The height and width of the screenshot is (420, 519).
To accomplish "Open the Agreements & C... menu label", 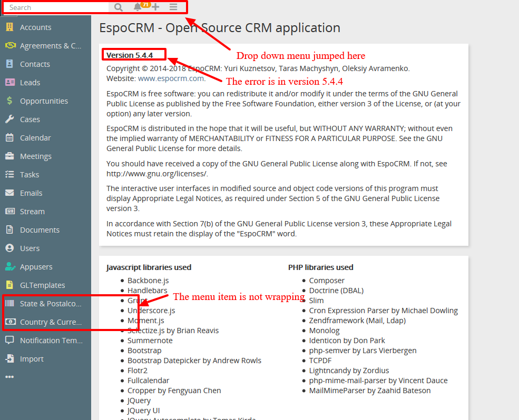I will [51, 46].
